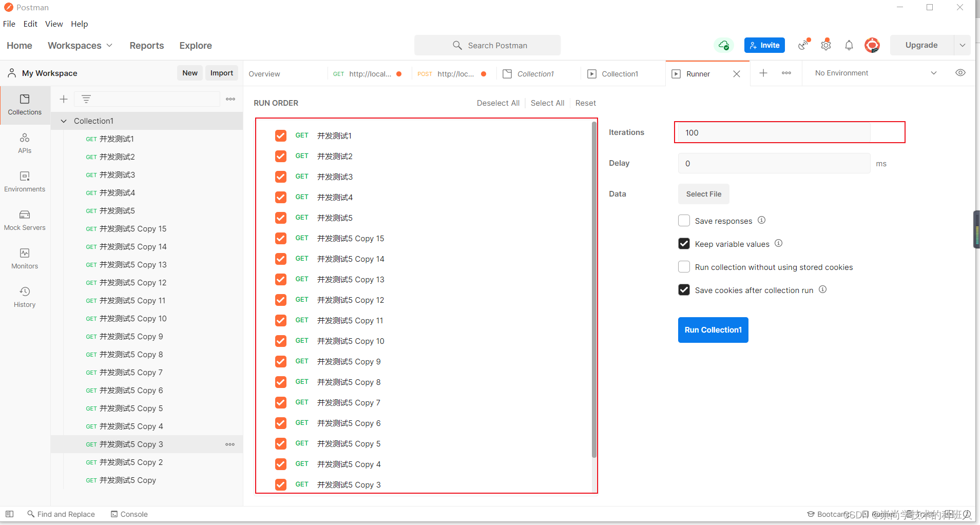Switch to the italic Collection1 tab
Screen dimensions: 980x525
point(535,74)
